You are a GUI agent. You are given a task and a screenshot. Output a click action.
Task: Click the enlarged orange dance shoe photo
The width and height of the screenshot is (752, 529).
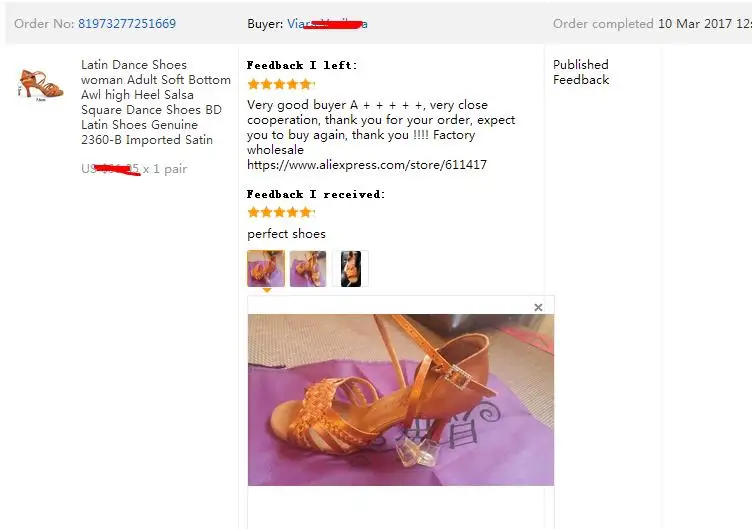point(401,400)
